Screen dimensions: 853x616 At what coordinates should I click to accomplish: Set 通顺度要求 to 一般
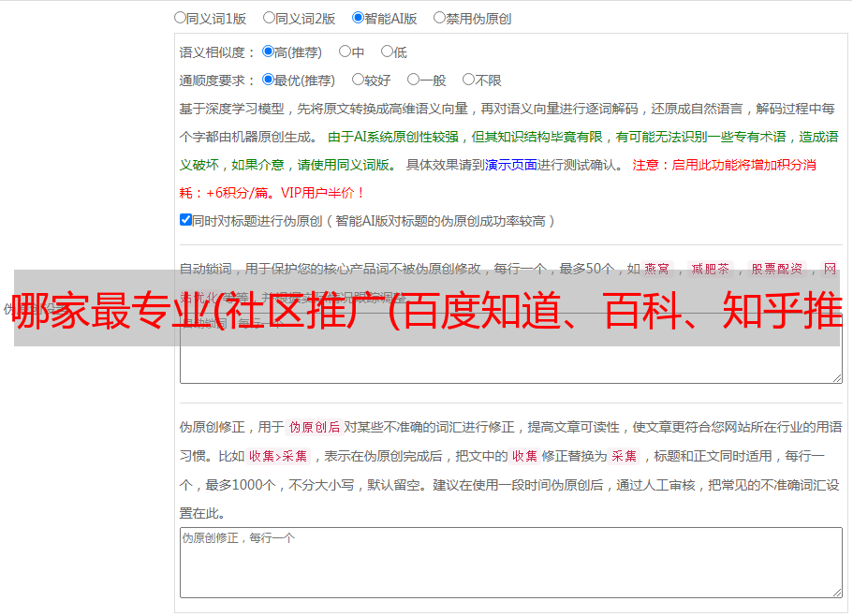(x=414, y=80)
